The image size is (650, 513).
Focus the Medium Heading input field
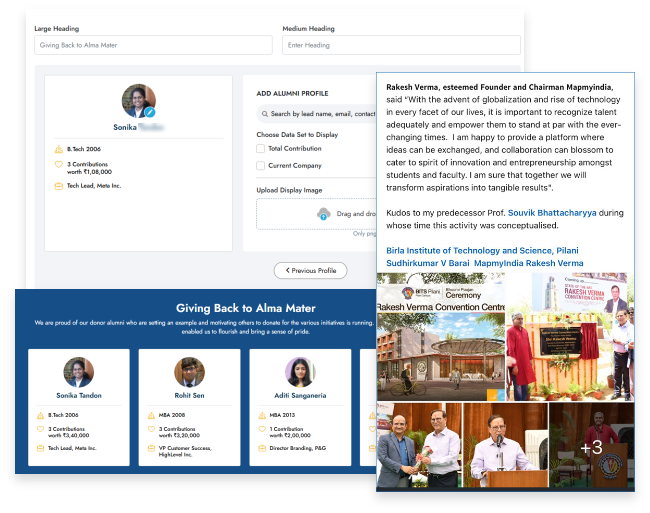(x=400, y=45)
